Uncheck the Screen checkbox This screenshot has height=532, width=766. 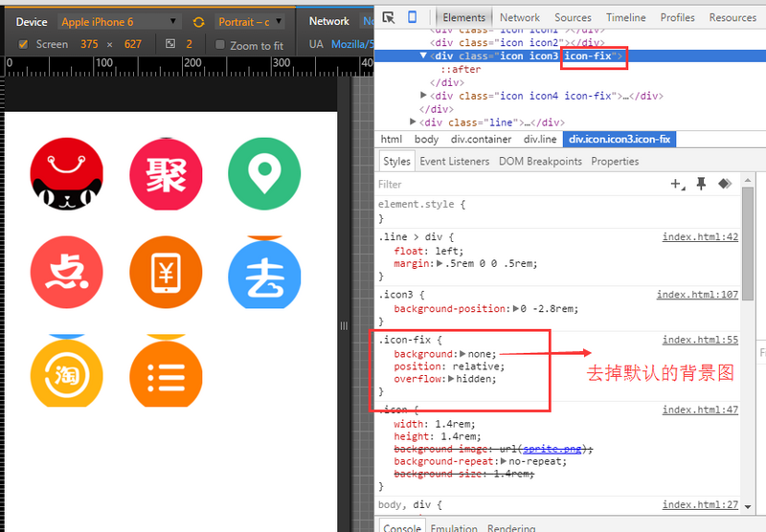pyautogui.click(x=24, y=44)
